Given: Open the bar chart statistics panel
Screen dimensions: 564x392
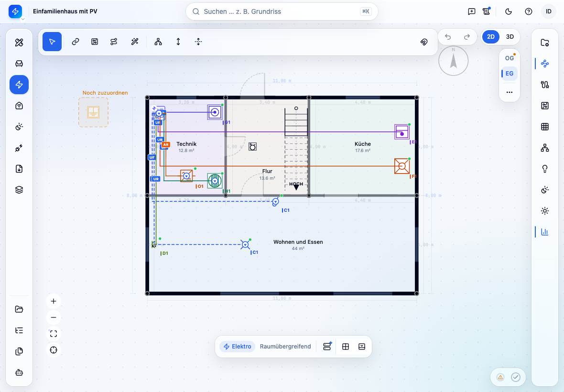Looking at the screenshot, I should [545, 232].
